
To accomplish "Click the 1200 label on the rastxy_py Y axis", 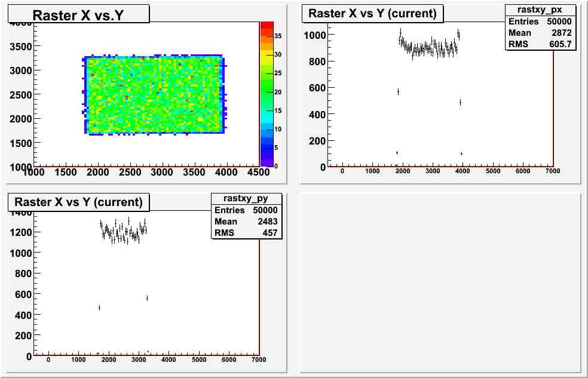I will point(21,232).
